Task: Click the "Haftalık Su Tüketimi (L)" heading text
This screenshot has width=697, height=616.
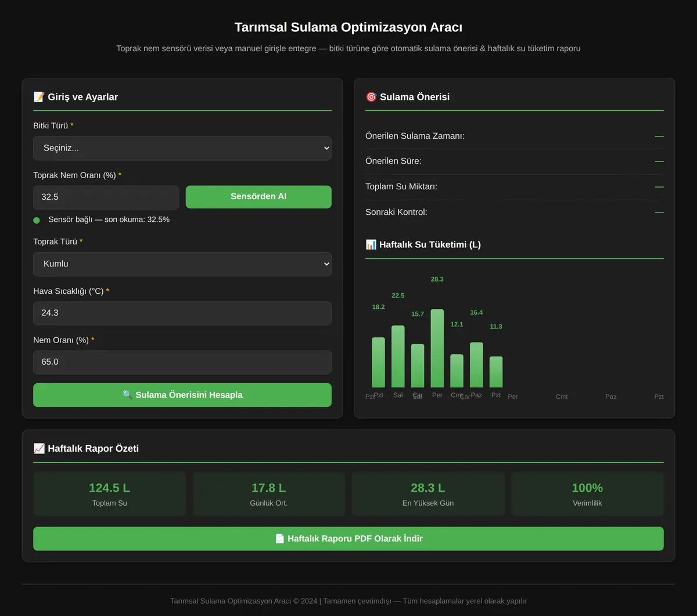Action: click(x=430, y=244)
